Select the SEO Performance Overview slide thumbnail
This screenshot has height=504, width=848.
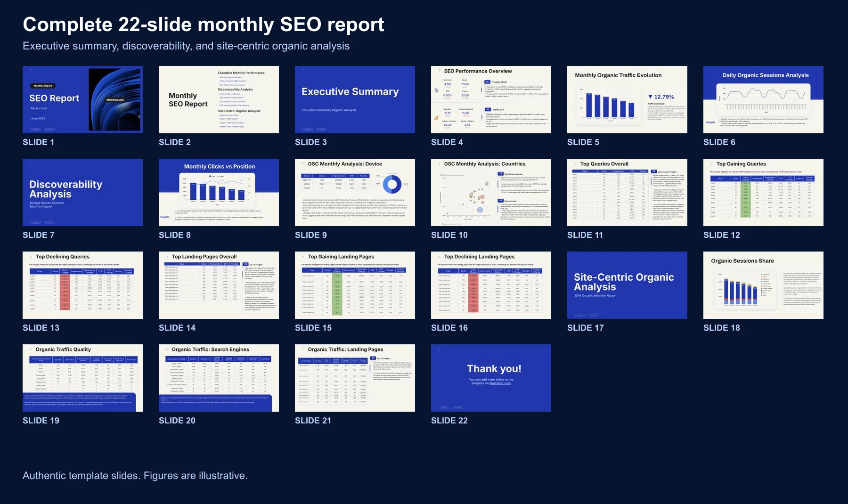(491, 99)
